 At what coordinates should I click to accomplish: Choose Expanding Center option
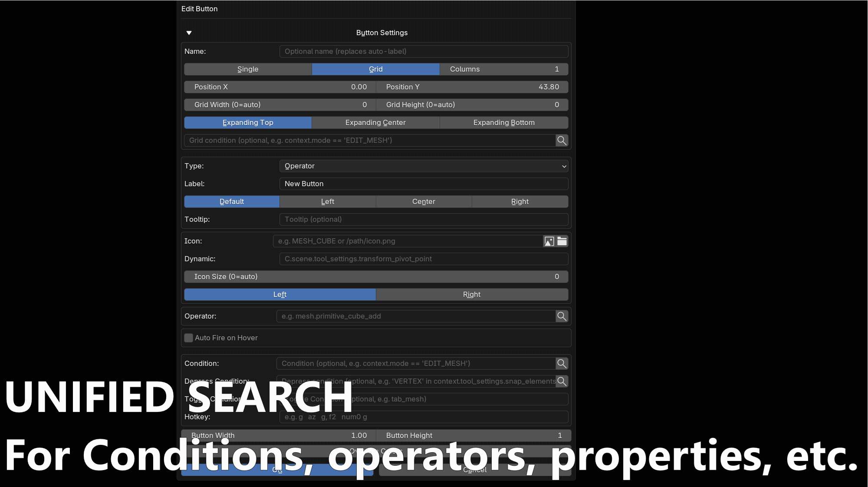(376, 122)
